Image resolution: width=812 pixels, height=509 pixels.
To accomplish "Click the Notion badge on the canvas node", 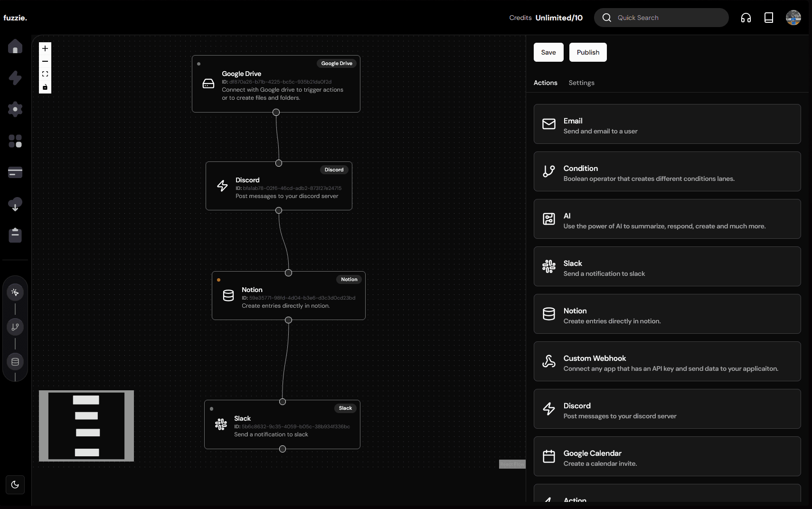I will pos(349,280).
